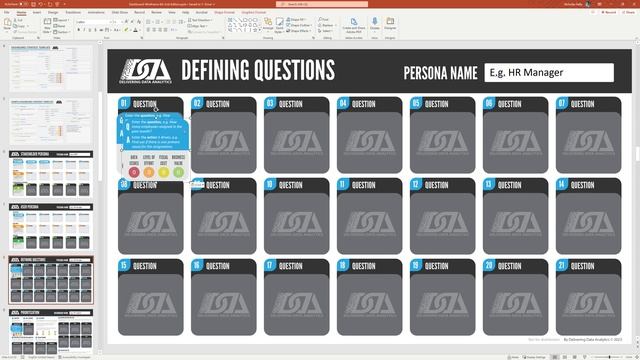This screenshot has height=360, width=640.
Task: Click the Share button
Action: pos(629,12)
